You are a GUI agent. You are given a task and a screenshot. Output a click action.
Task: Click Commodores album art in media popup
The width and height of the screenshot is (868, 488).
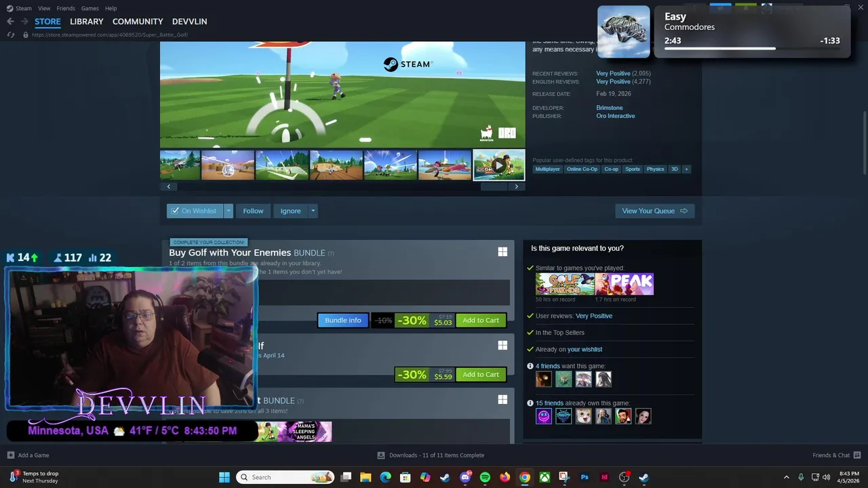(x=623, y=31)
